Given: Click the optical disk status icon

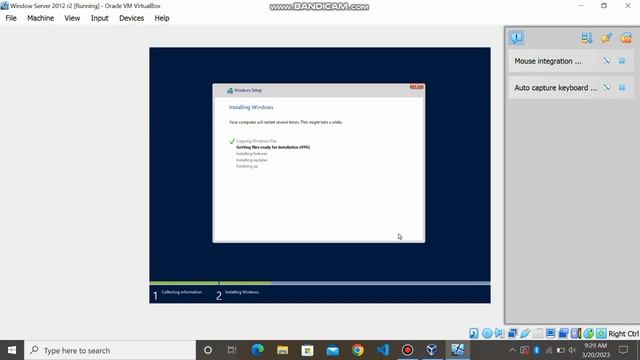Looking at the screenshot, I should point(487,333).
